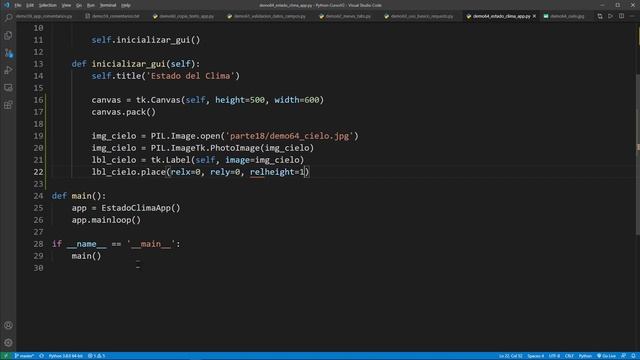Click 'canvas.pack()' on line 17
Viewport: 640px width, 360px height.
point(124,112)
